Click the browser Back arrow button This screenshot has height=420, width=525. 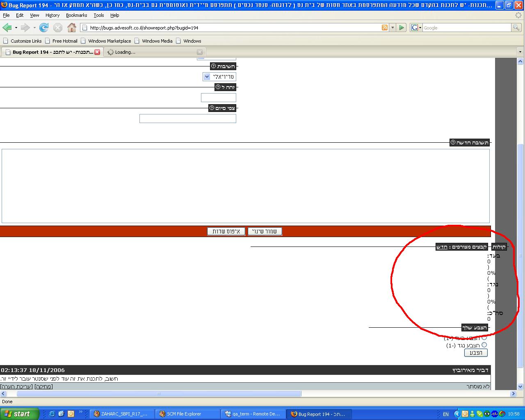point(7,27)
